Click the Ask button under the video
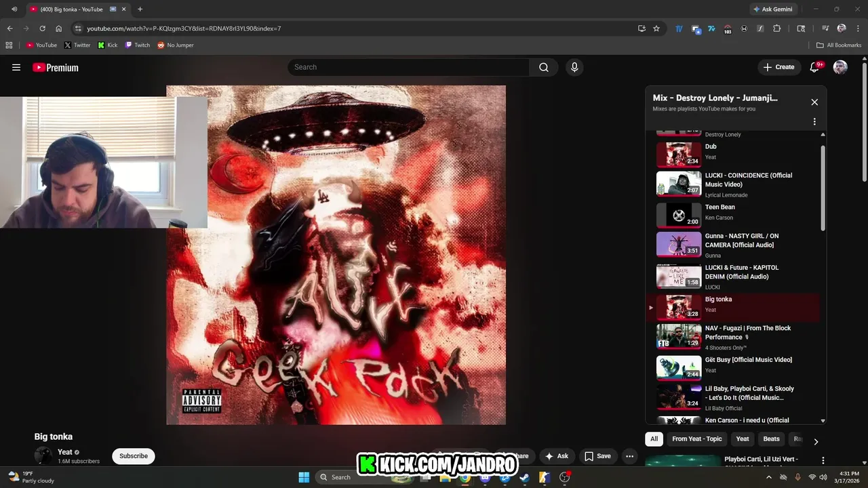The width and height of the screenshot is (868, 488). click(556, 456)
